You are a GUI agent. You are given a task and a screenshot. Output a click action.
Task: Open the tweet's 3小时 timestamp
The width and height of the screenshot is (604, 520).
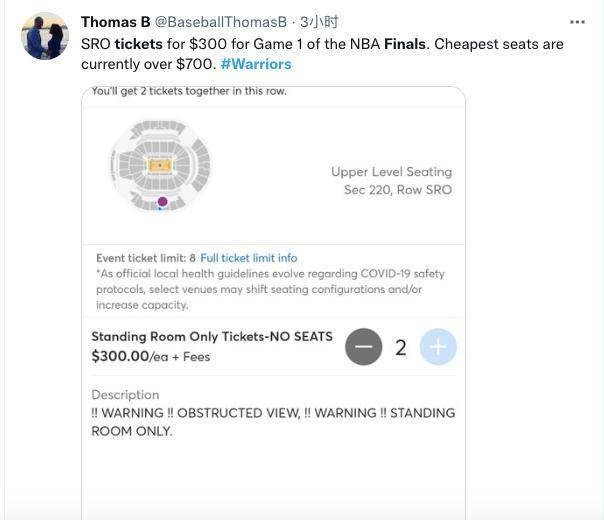pos(320,22)
